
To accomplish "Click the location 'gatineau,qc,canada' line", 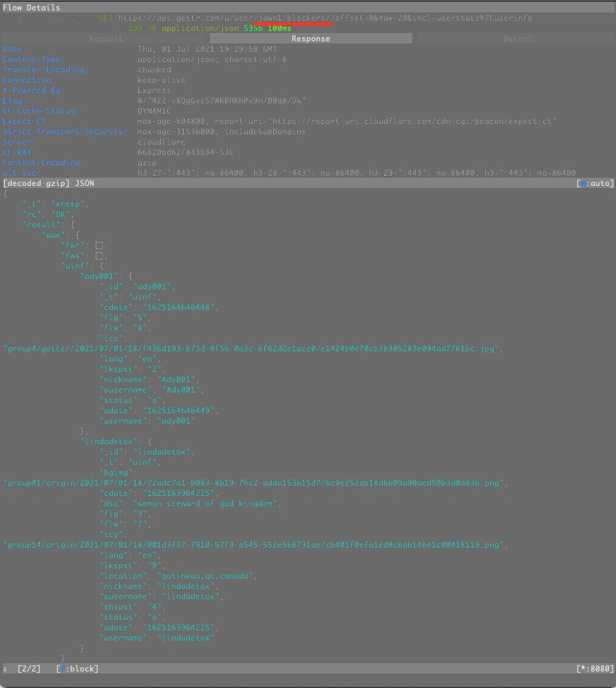I will tap(178, 576).
